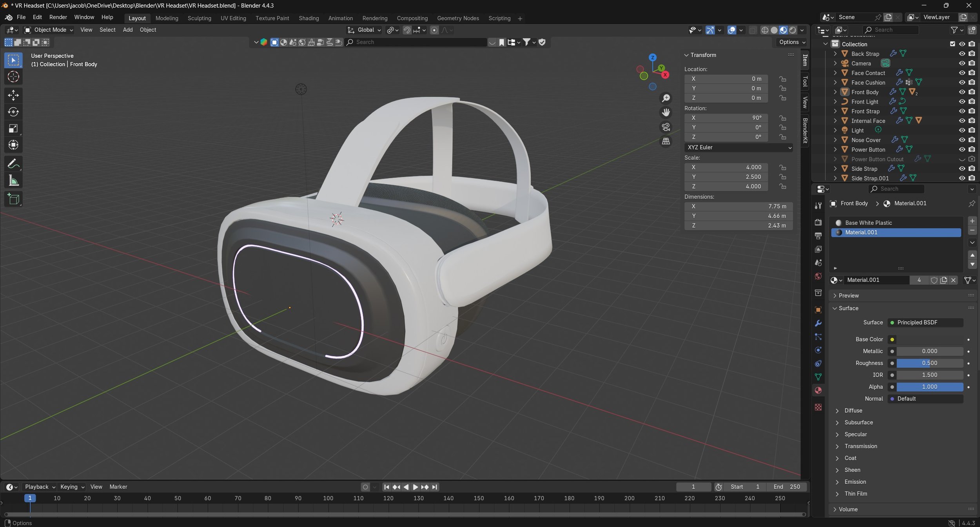Select the Rotate tool

pos(13,112)
